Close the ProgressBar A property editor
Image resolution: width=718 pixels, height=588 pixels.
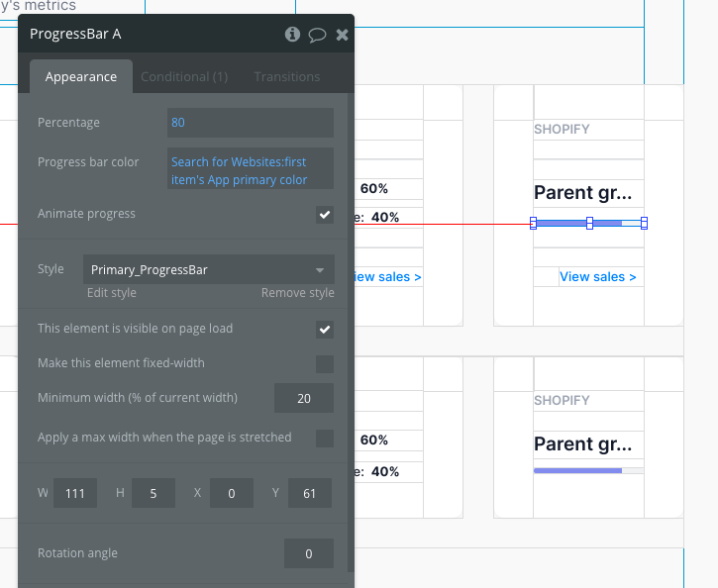tap(342, 35)
